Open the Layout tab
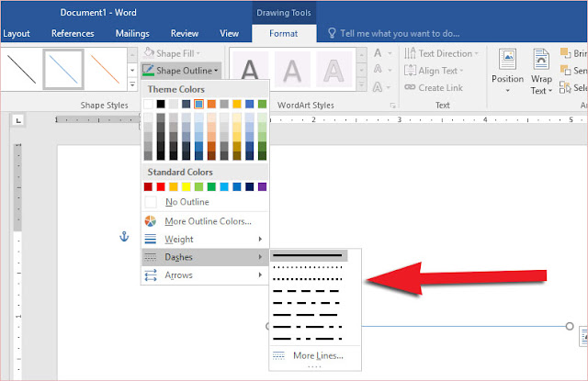 (17, 33)
